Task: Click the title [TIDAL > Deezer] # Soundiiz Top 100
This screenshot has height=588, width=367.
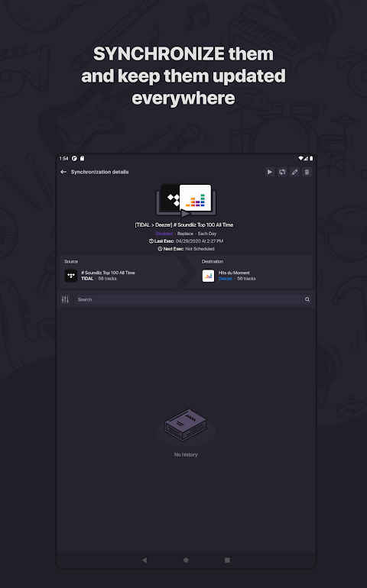Action: pos(184,225)
